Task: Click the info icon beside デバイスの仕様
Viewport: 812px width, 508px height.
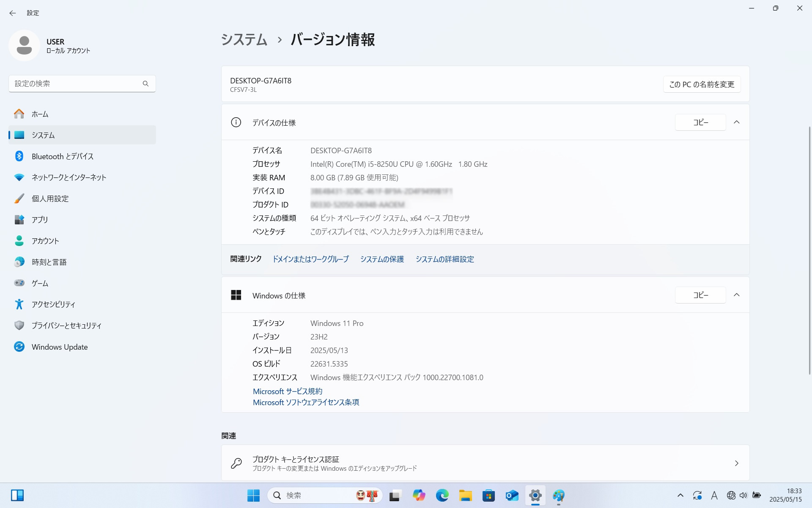Action: [236, 122]
